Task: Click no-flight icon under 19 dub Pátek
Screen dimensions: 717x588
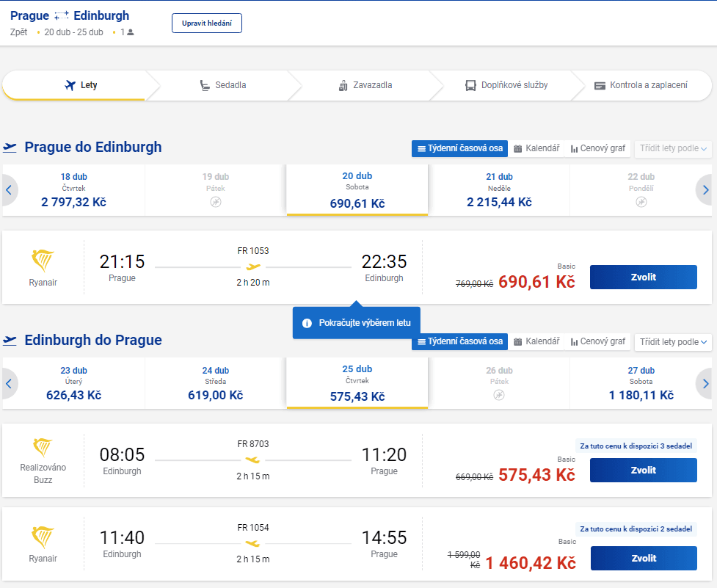Action: pos(215,202)
